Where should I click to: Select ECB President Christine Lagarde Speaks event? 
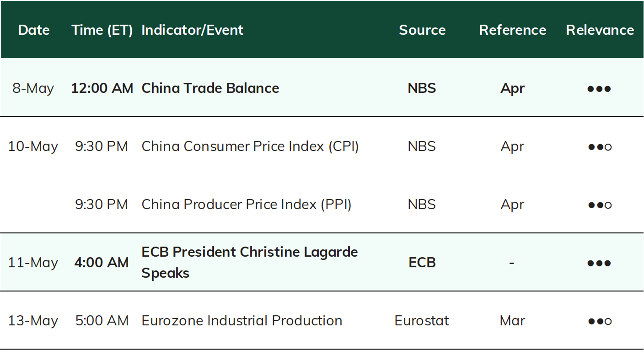tap(250, 262)
